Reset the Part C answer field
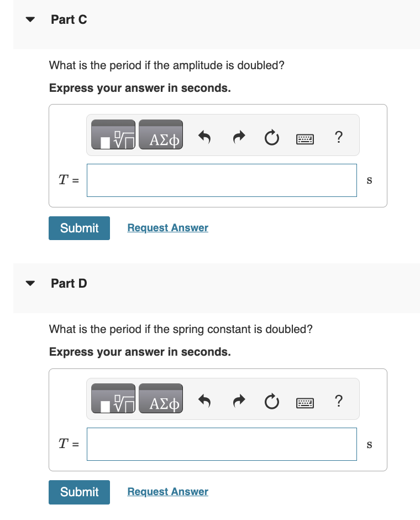420x520 pixels. (271, 137)
